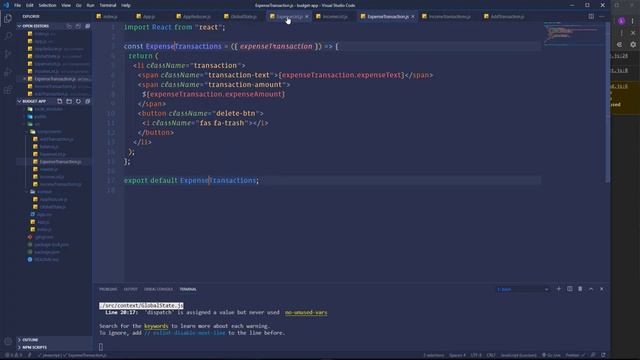The height and width of the screenshot is (360, 640).
Task: Click the Go Live status bar item
Action: tap(551, 356)
